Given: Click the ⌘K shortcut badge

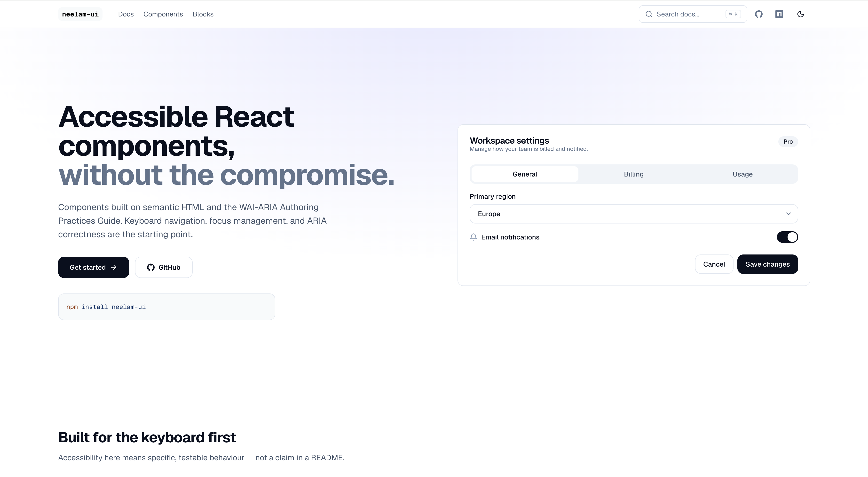Looking at the screenshot, I should pos(733,14).
